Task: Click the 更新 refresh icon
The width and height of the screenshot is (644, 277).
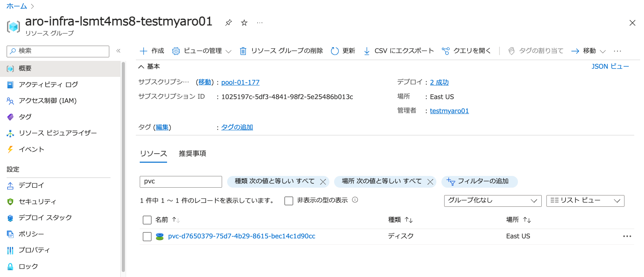Action: pos(334,51)
